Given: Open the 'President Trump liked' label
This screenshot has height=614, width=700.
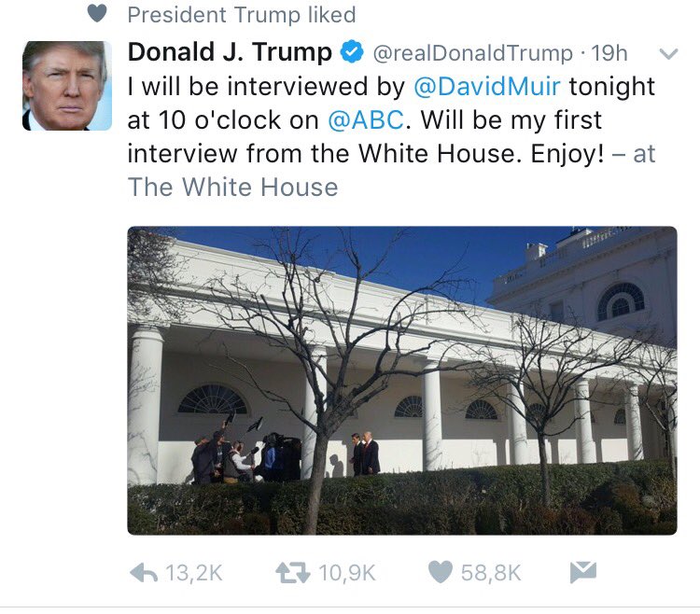Looking at the screenshot, I should (x=242, y=15).
